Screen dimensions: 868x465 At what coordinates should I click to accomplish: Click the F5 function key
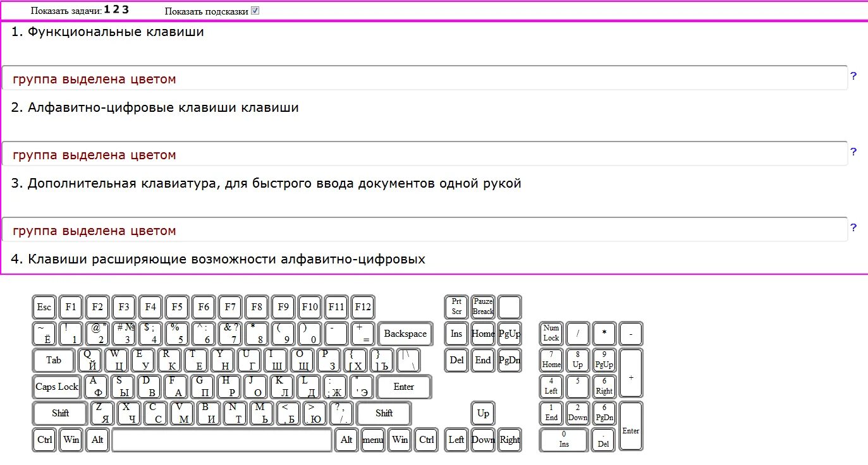176,307
